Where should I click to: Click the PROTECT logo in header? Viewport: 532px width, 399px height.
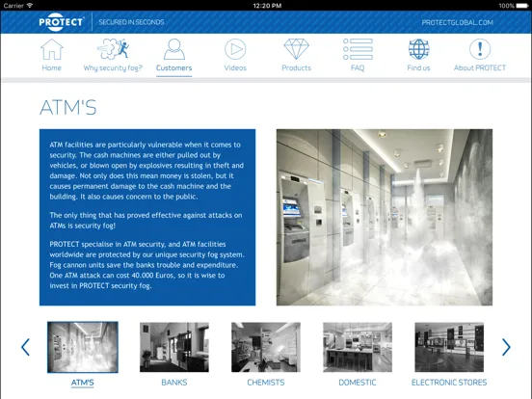click(61, 22)
